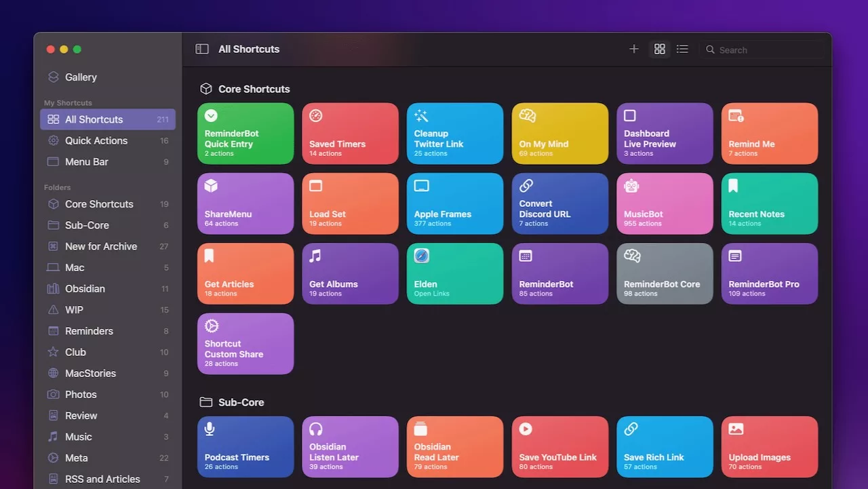This screenshot has width=868, height=489.
Task: Open Cleanup Twitter Link shortcut
Action: 455,134
